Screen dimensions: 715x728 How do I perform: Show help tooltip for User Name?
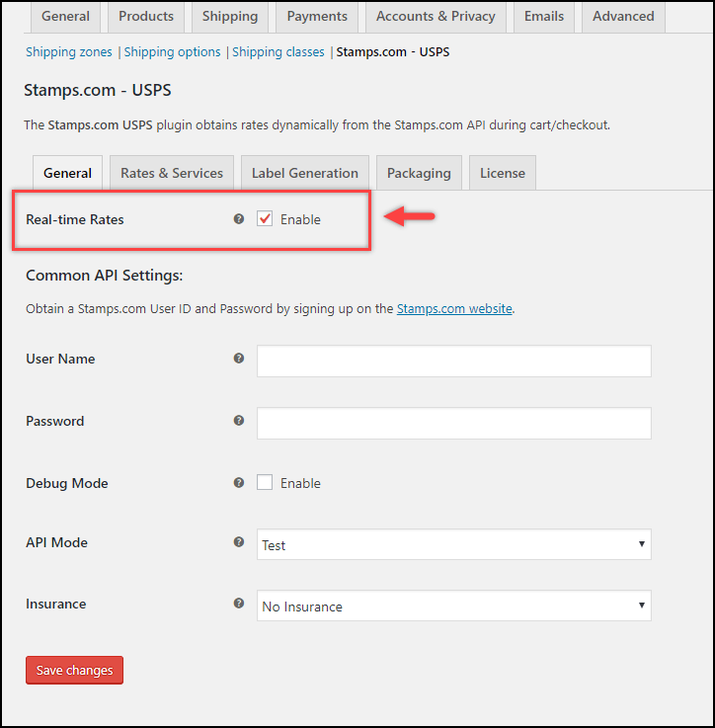[x=239, y=358]
